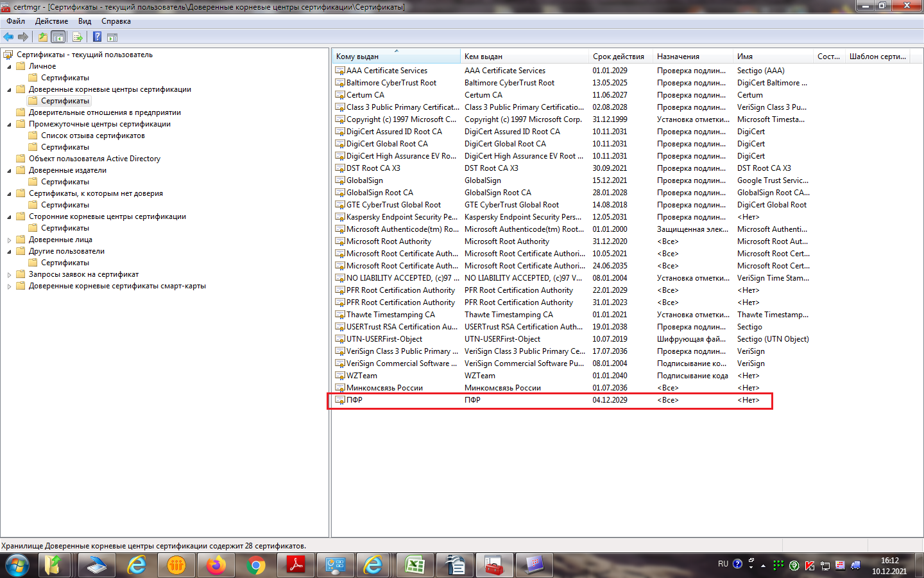The height and width of the screenshot is (578, 924).
Task: Collapse Сторонние корневые центры сертификации node
Action: pos(9,217)
